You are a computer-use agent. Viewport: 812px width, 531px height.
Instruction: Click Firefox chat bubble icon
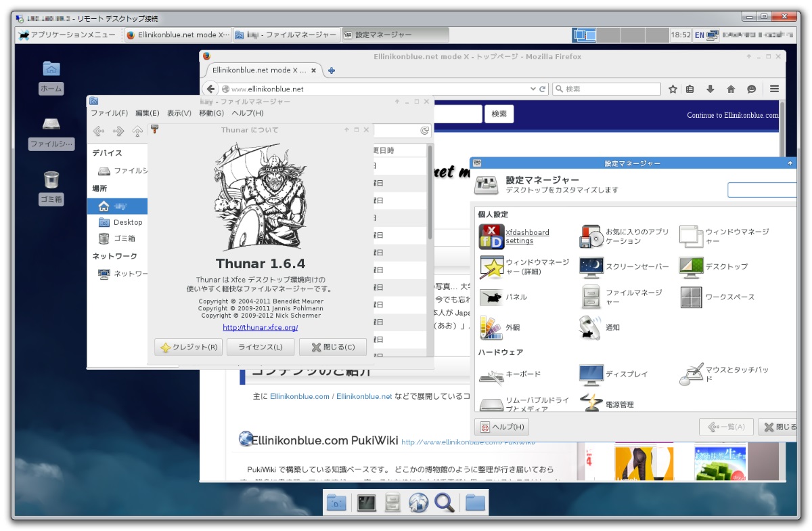[x=752, y=89]
